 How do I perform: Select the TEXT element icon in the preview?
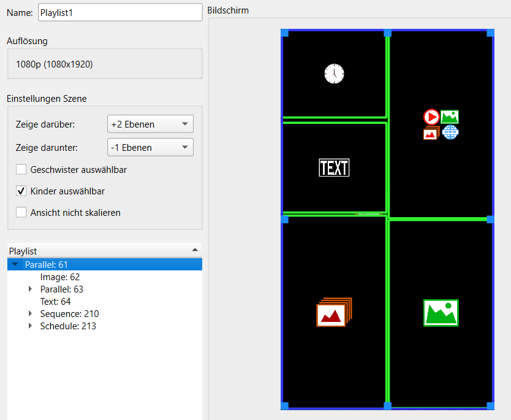pyautogui.click(x=334, y=167)
